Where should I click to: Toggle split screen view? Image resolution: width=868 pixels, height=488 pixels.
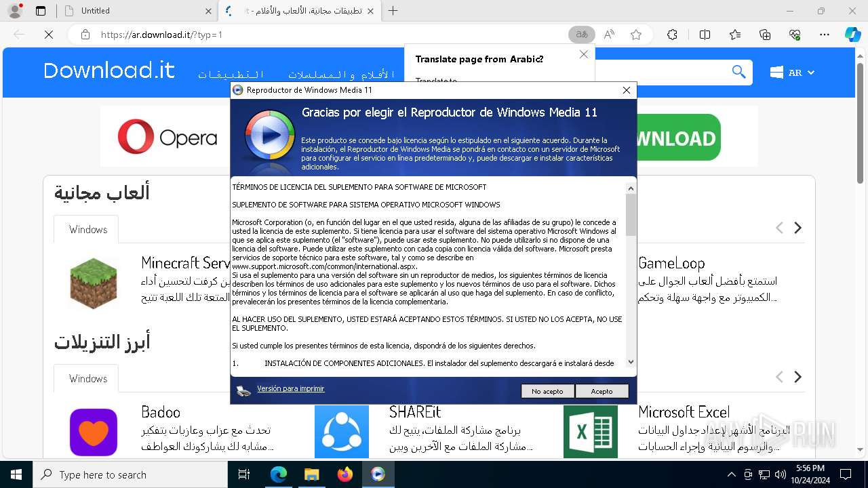(705, 35)
